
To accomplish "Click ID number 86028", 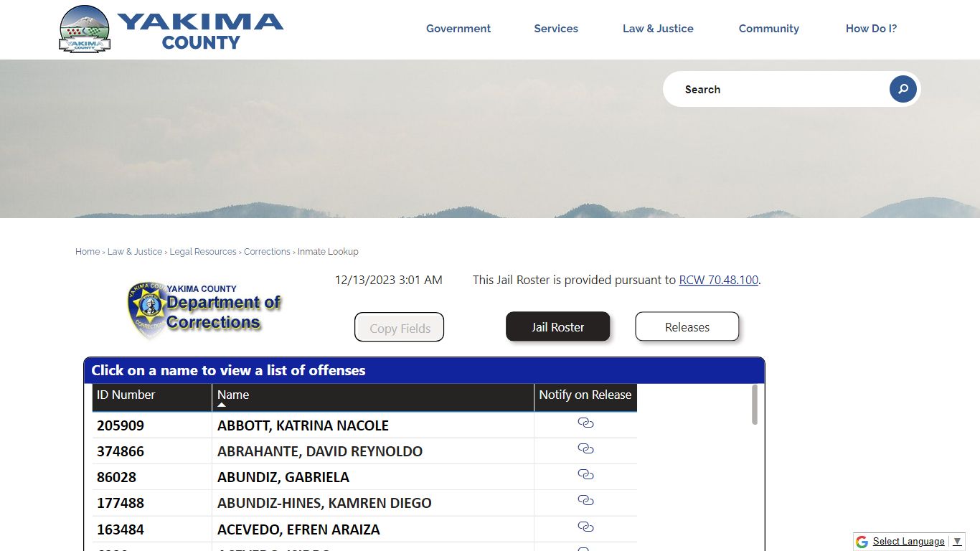I will click(116, 477).
